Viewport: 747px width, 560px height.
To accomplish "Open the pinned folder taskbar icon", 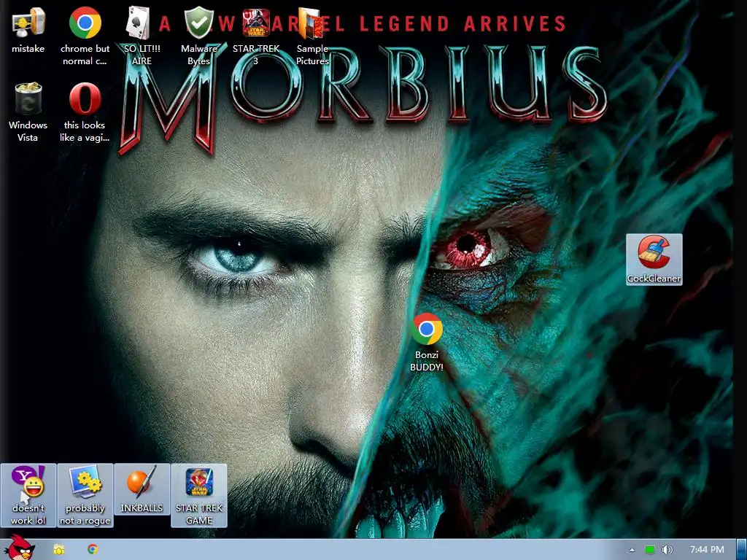I will point(59,550).
